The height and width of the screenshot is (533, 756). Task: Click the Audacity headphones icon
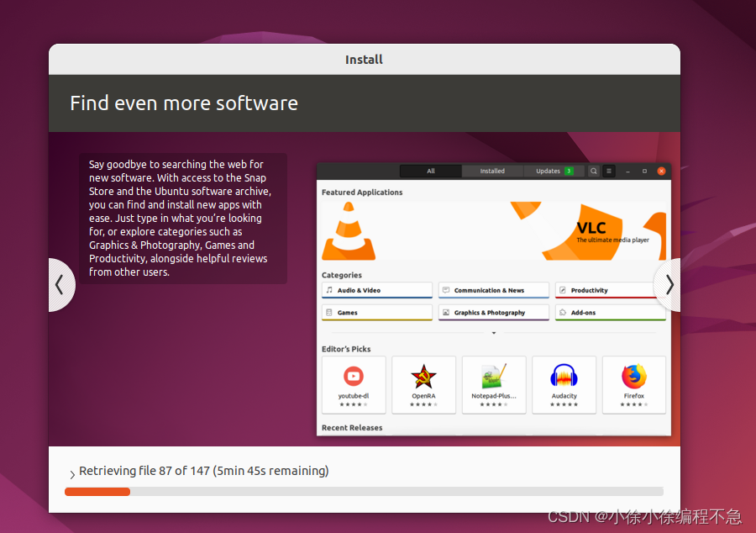pos(564,376)
